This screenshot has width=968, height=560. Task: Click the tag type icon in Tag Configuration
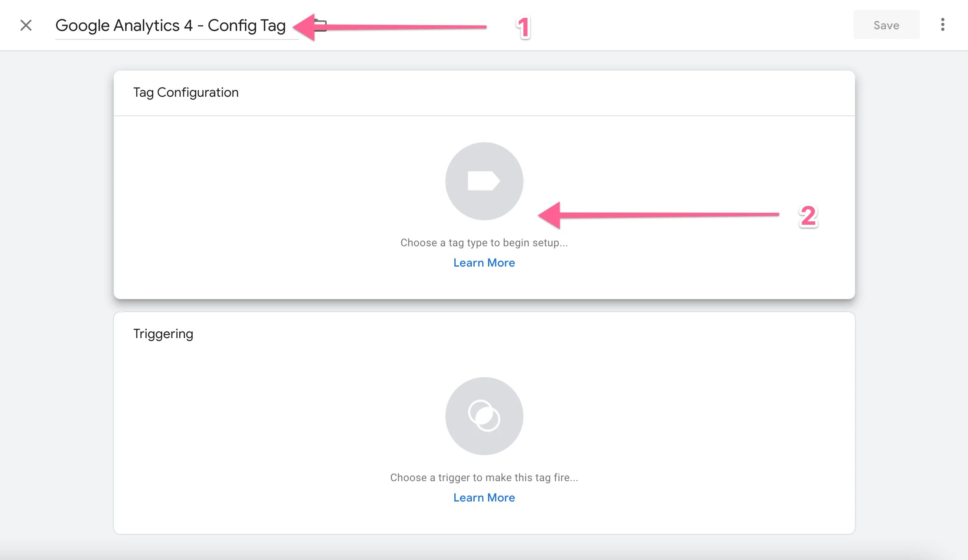[x=484, y=181]
